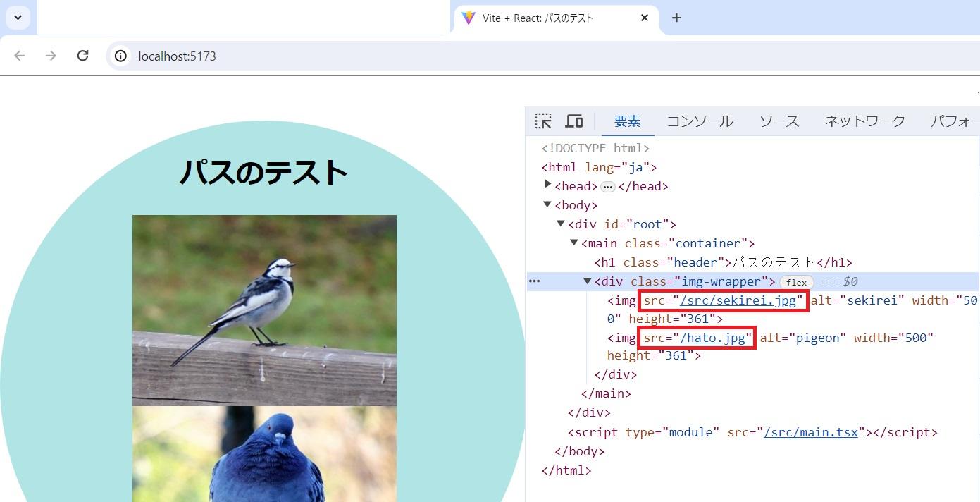Open the tab search dropdown arrow

click(18, 18)
